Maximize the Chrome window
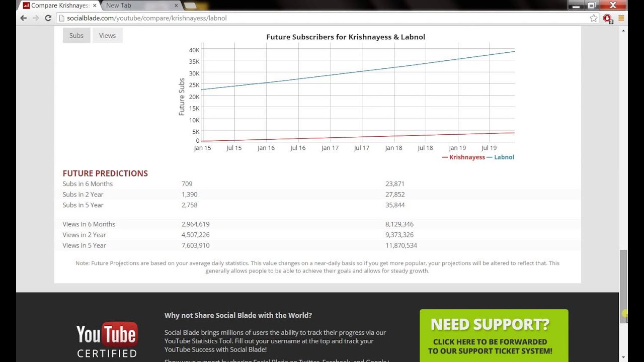The image size is (644, 362). click(592, 5)
